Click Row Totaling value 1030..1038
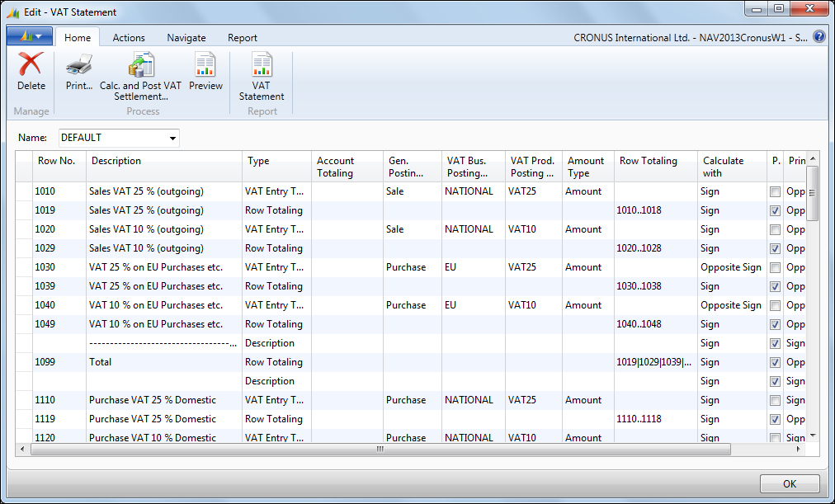This screenshot has width=835, height=504. 639,286
